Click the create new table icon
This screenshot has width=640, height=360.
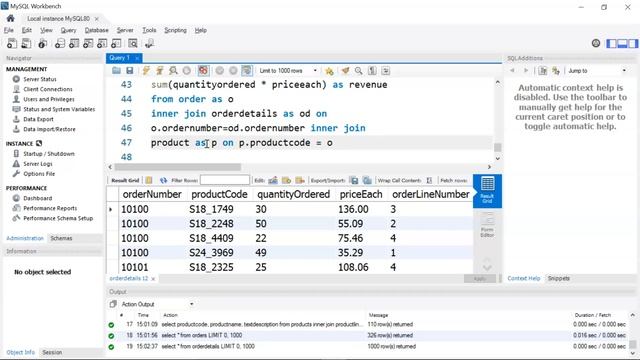coord(74,43)
